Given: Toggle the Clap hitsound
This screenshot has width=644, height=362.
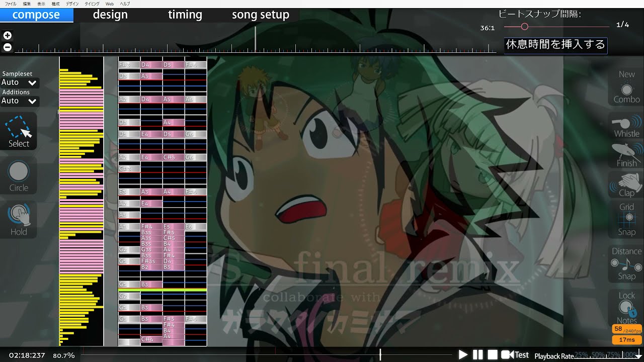Looking at the screenshot, I should [626, 185].
